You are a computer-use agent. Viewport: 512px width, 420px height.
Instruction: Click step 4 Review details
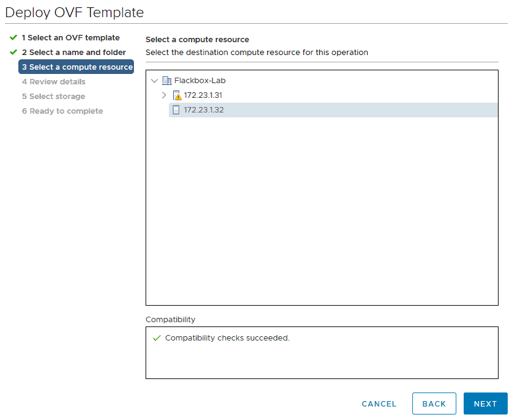[x=54, y=81]
